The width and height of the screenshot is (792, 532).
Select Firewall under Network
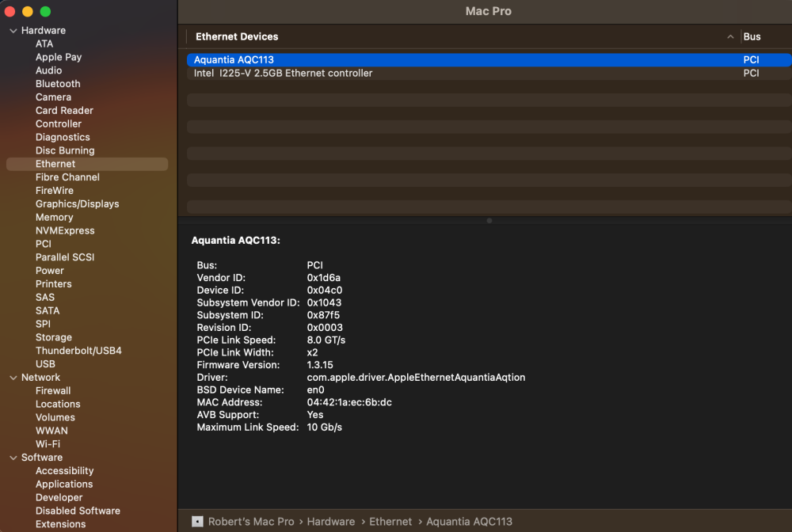pos(53,391)
